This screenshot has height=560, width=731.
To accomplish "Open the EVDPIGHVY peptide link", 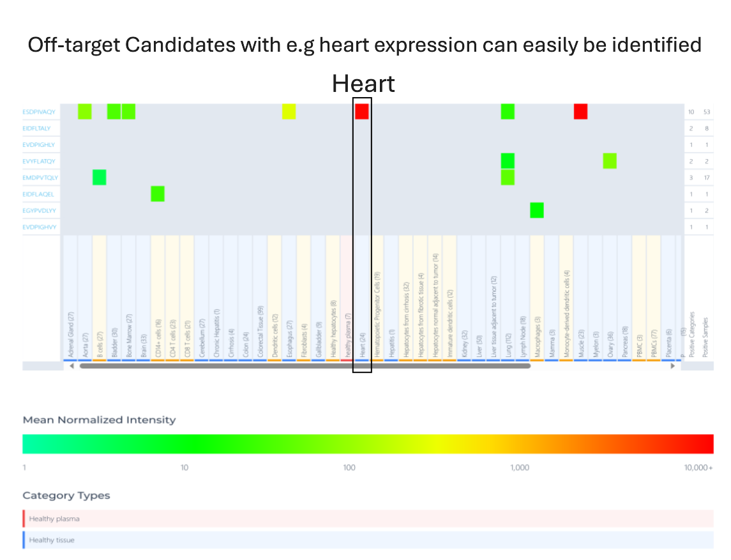I will tap(40, 227).
